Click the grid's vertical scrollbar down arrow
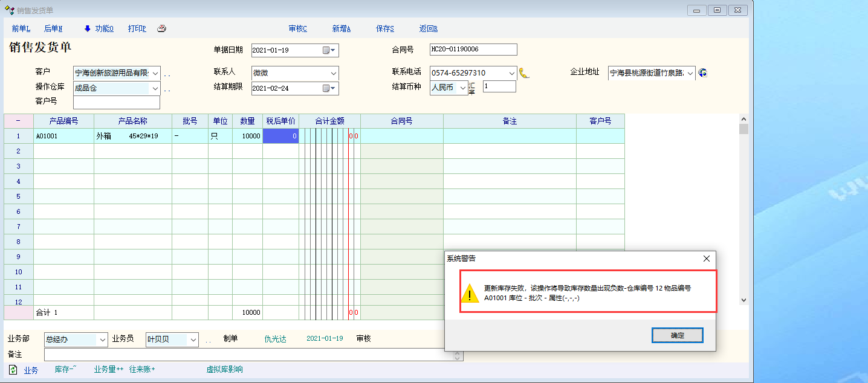Screen dimensions: 868x383 pyautogui.click(x=743, y=300)
